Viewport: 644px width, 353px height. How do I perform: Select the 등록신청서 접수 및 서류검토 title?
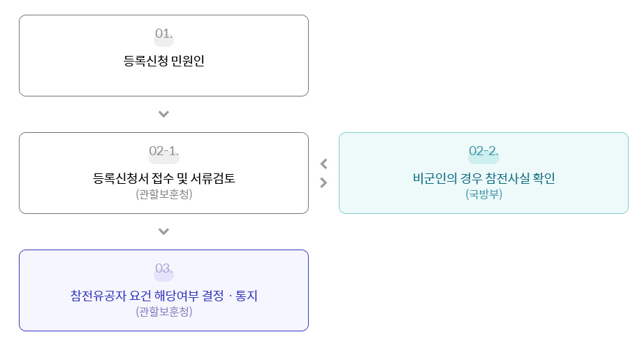pos(163,178)
